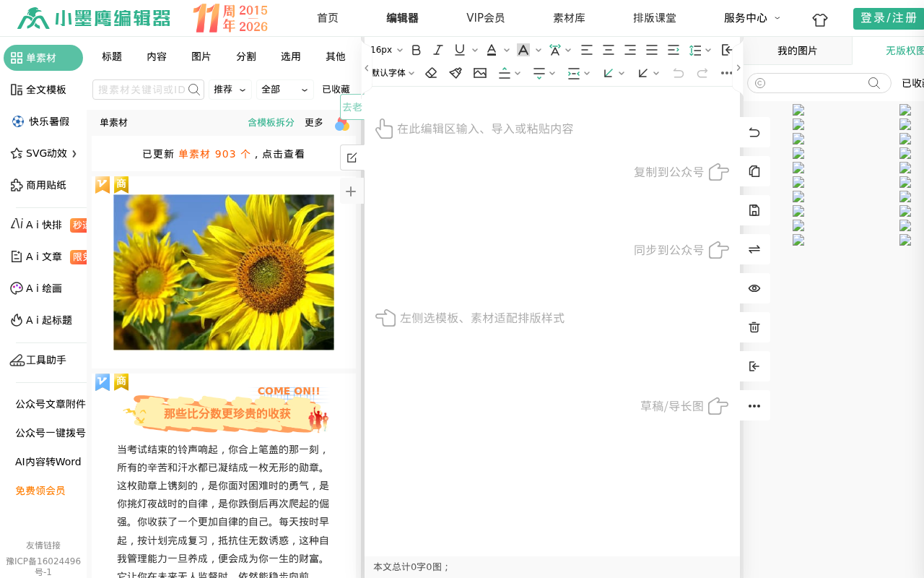
Task: Click the plus icon beside material list
Action: [351, 191]
